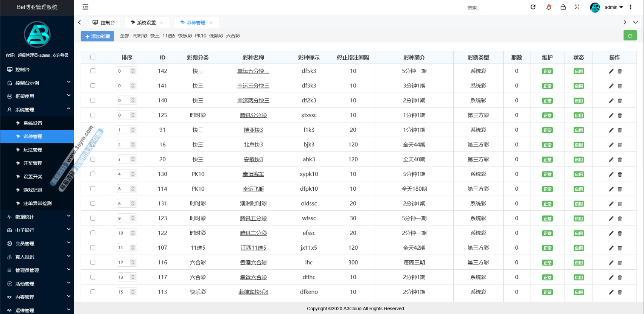This screenshot has width=644, height=314.
Task: Click the refresh icon in top bar
Action: 533,7
